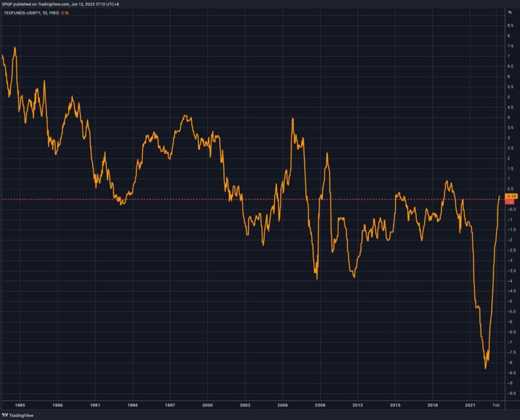Click the orange 0.16 value in the legend
This screenshot has height=420, width=520.
65,13
